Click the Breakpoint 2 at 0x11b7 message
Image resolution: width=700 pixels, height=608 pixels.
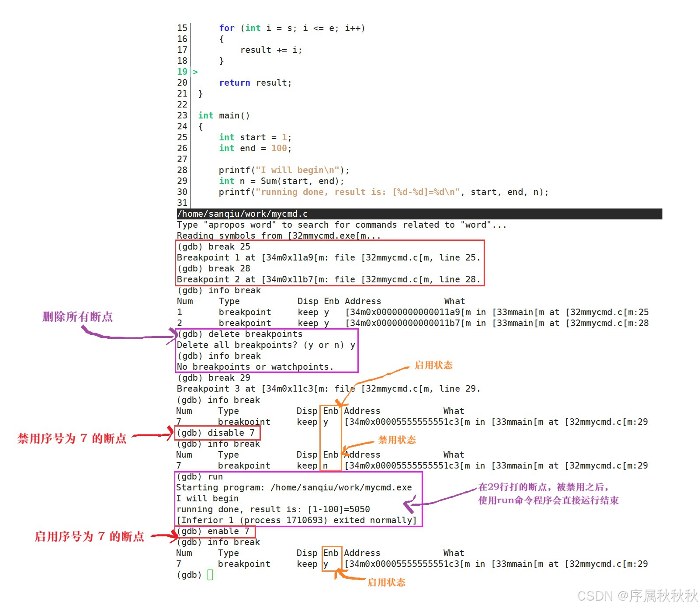329,279
